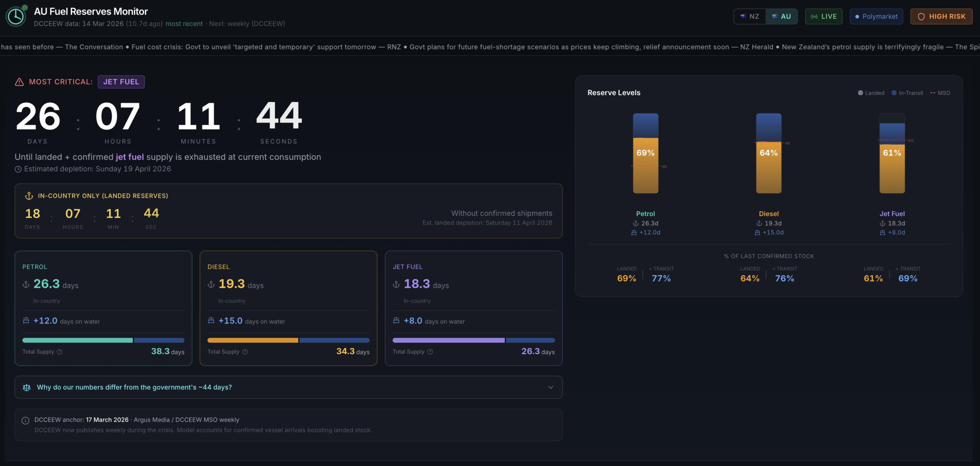Screen dimensions: 980x466
Task: Click Diesel Total Supply help icon
Action: 245,352
